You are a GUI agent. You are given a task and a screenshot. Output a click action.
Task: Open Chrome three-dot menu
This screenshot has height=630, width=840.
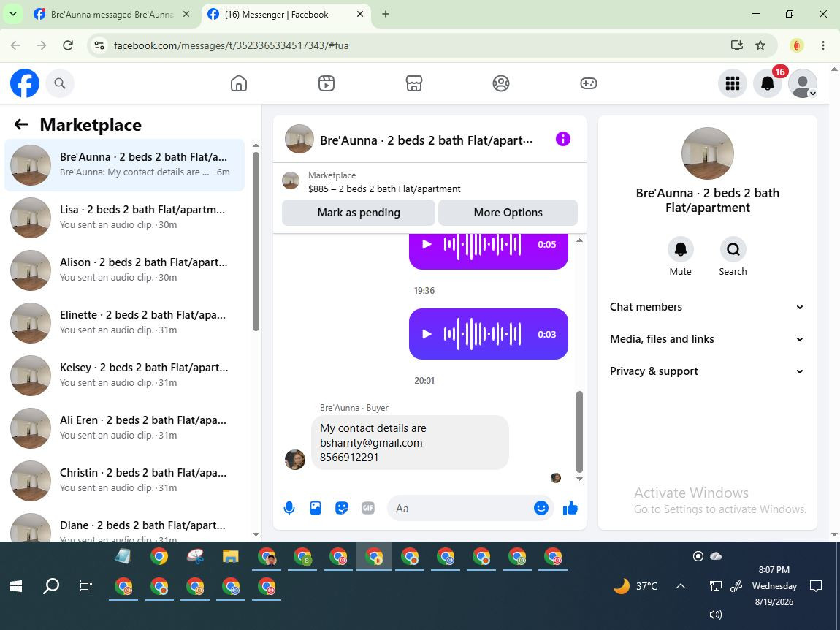[x=823, y=45]
